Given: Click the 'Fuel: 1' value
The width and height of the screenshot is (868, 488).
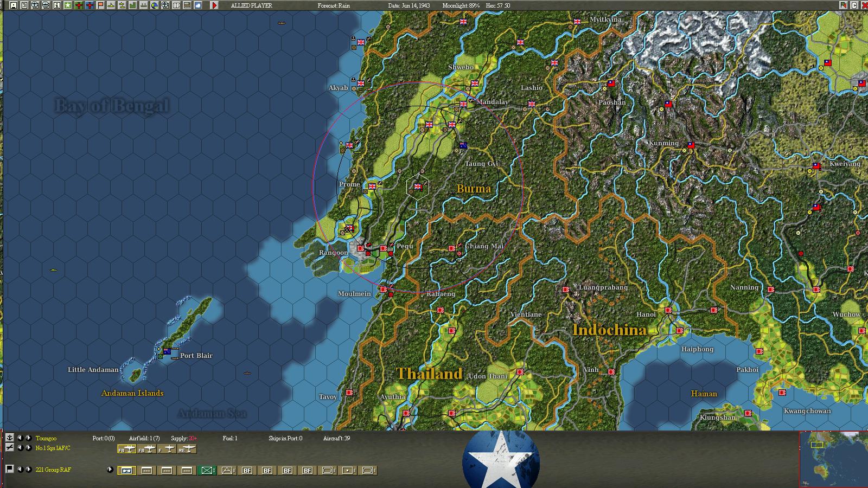Looking at the screenshot, I should pos(230,438).
